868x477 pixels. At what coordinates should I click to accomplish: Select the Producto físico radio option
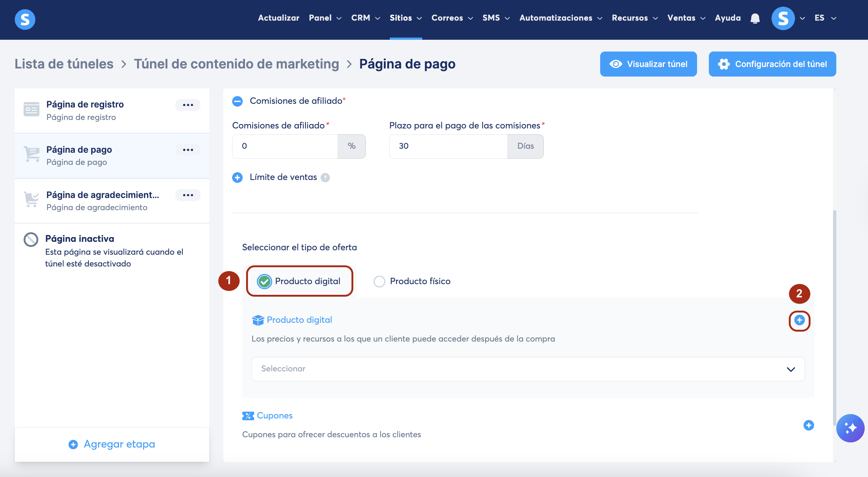point(379,282)
